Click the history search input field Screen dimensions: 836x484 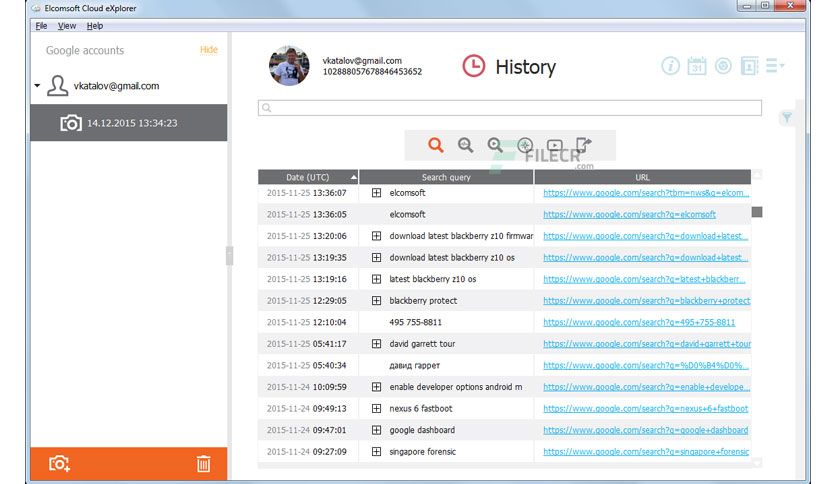pyautogui.click(x=510, y=108)
